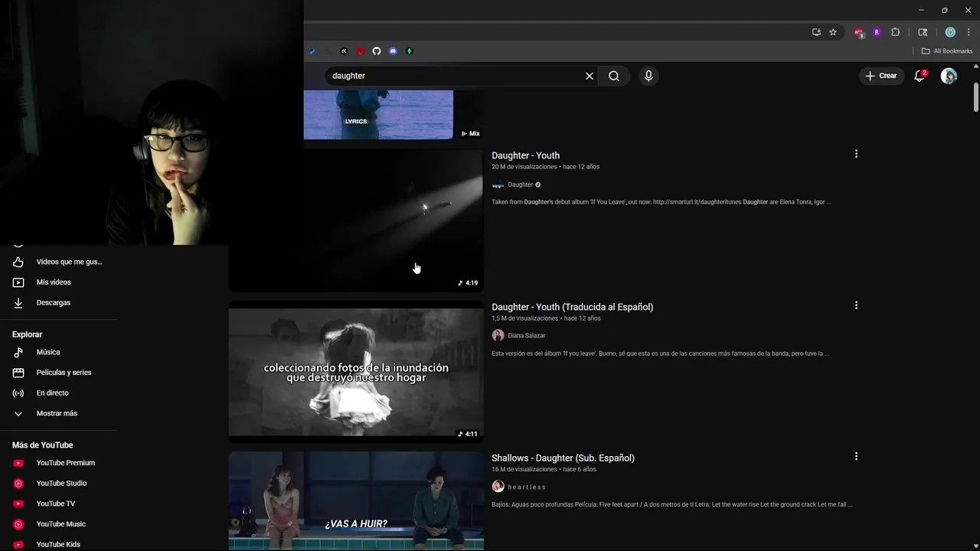This screenshot has height=551, width=980.
Task: Open the Chrome profile avatar
Action: pyautogui.click(x=950, y=32)
